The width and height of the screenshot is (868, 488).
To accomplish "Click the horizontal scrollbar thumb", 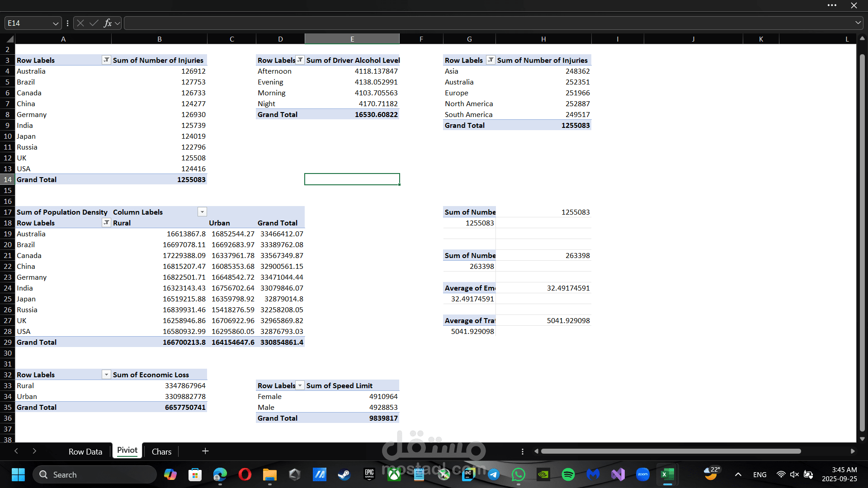I will [x=670, y=451].
